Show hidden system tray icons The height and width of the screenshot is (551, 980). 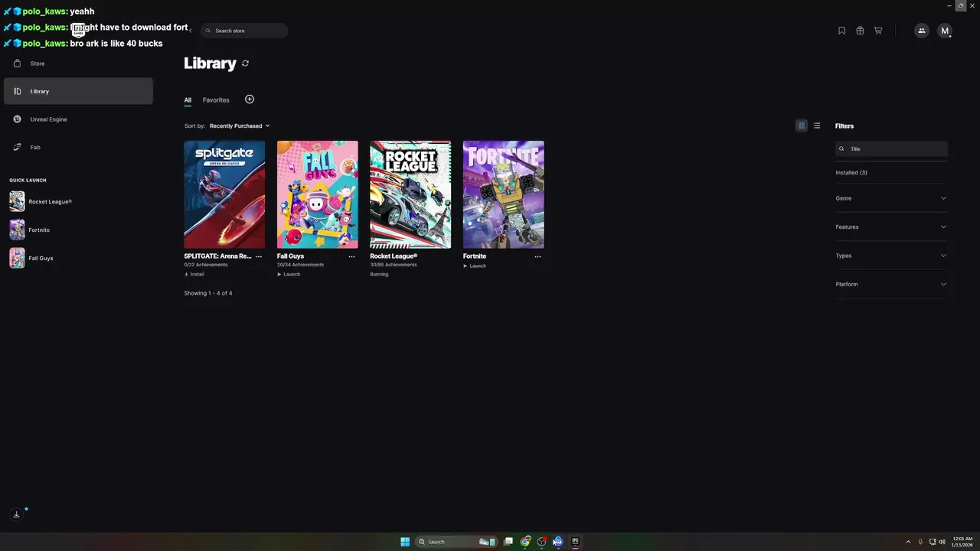click(908, 542)
